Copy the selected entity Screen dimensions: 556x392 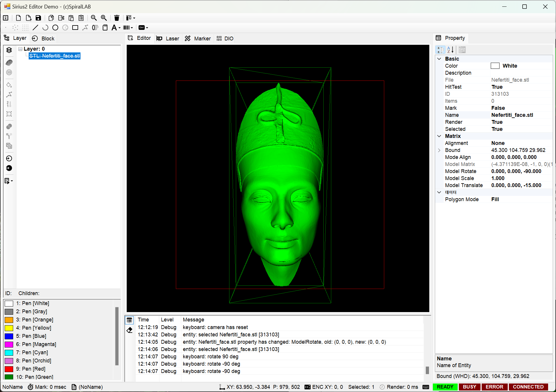[51, 18]
